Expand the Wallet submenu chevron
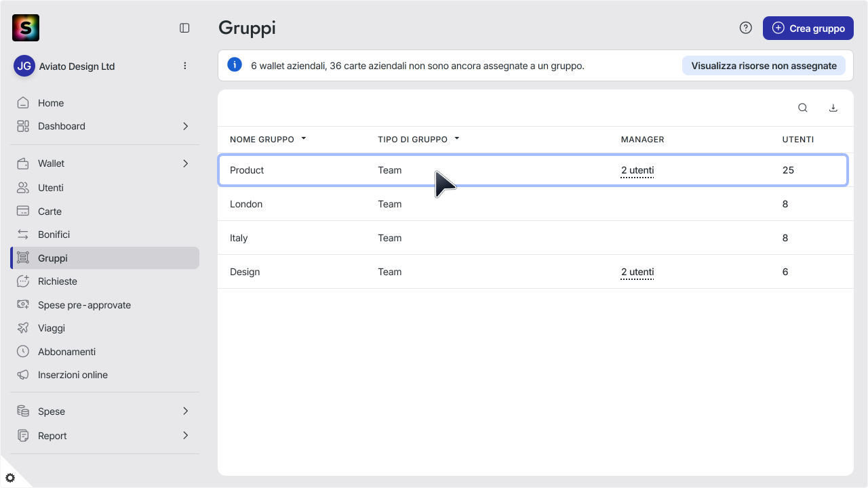The image size is (868, 488). click(x=186, y=163)
